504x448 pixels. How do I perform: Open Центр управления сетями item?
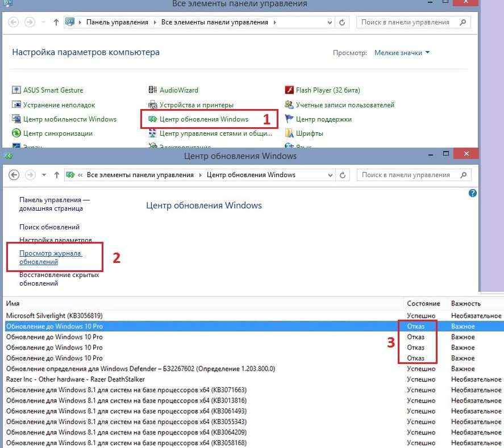[x=210, y=133]
